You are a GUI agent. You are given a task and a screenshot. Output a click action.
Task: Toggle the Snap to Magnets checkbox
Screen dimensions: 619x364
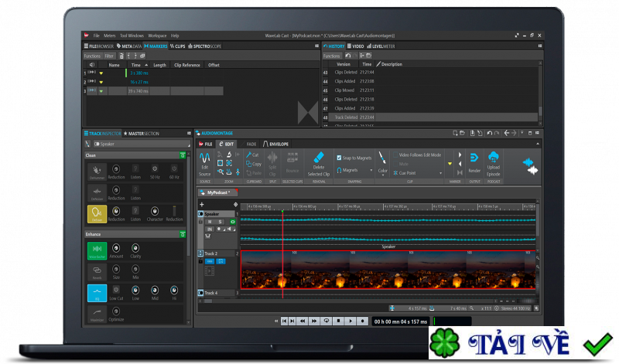[339, 158]
